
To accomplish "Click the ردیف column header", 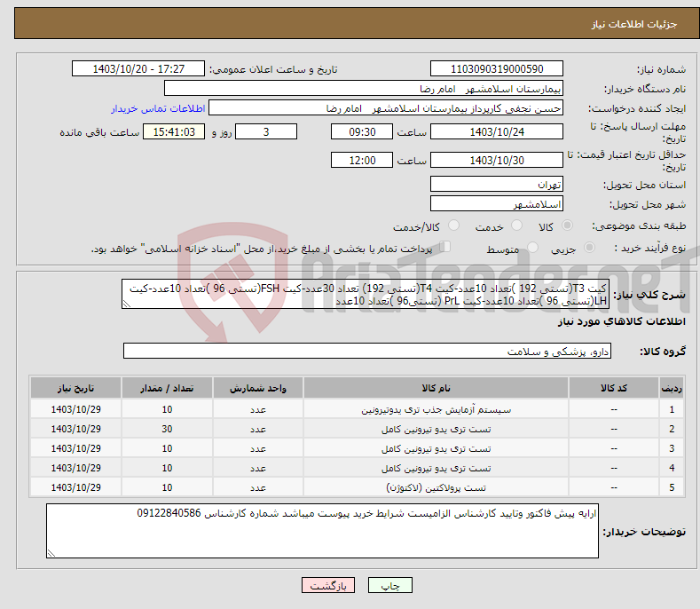I will tap(672, 388).
